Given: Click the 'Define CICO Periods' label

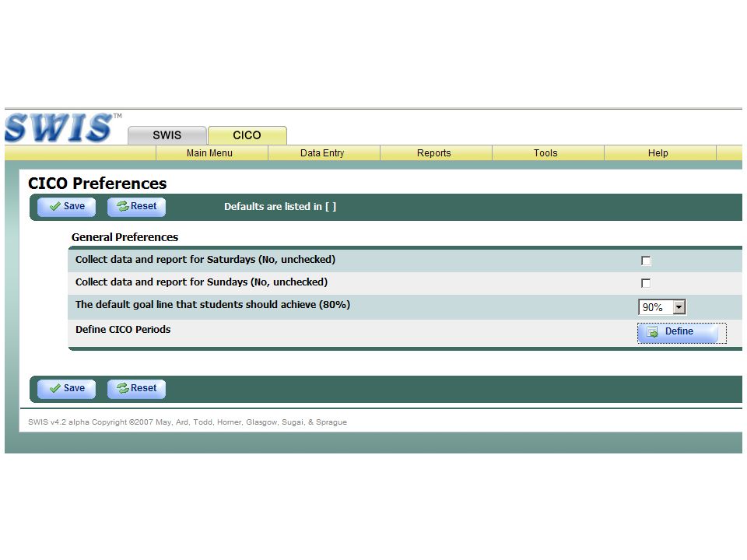Looking at the screenshot, I should 123,330.
